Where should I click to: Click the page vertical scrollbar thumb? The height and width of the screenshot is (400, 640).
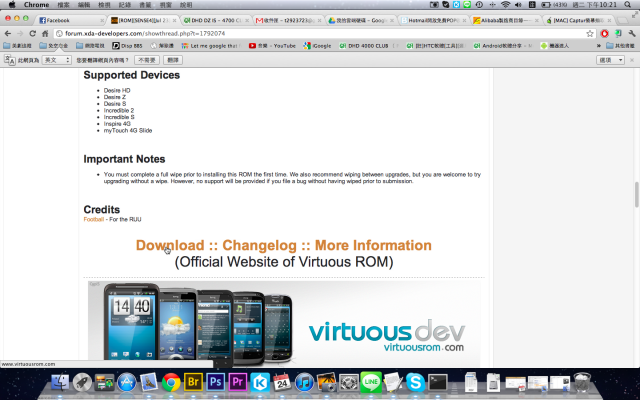[636, 195]
